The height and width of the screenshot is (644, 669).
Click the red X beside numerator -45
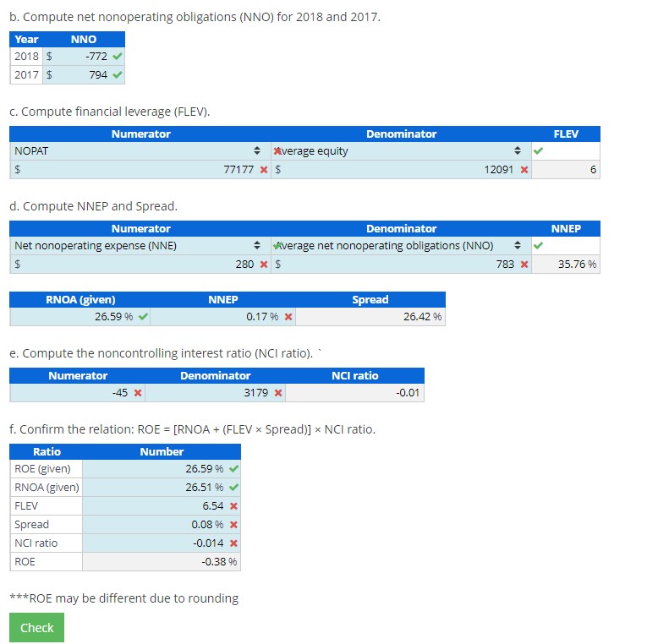click(138, 392)
